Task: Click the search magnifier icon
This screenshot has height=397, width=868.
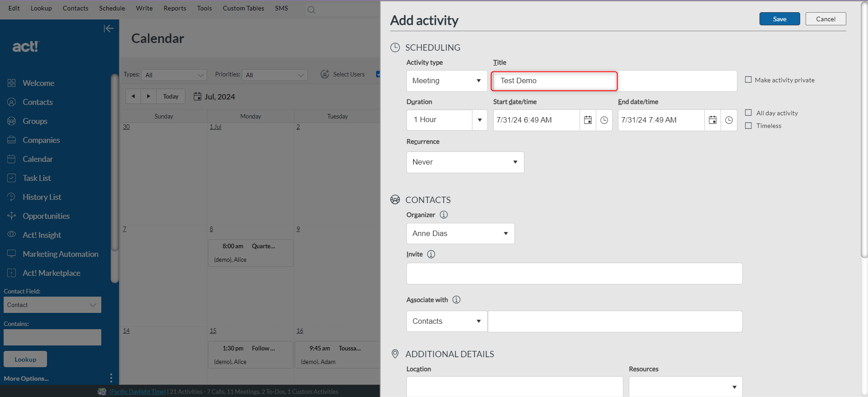Action: [311, 10]
